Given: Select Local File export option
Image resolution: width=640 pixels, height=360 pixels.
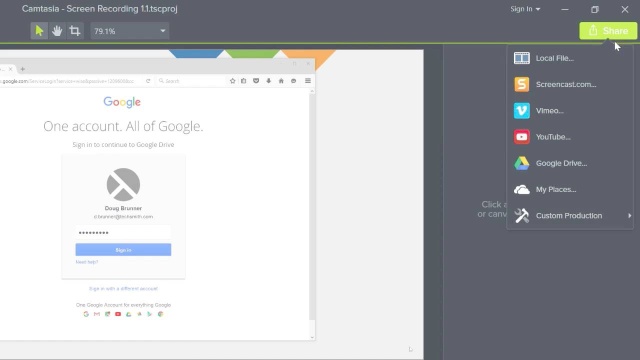Looking at the screenshot, I should [570, 58].
